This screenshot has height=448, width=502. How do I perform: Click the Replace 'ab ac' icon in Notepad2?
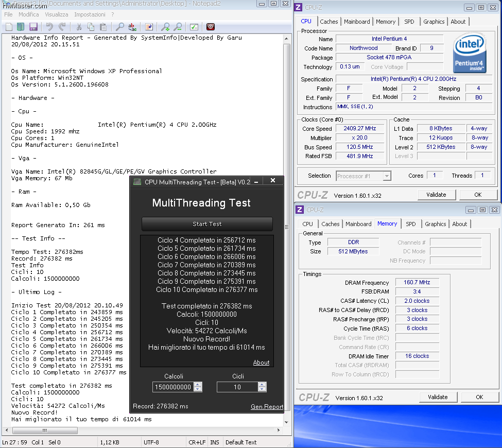point(132,27)
